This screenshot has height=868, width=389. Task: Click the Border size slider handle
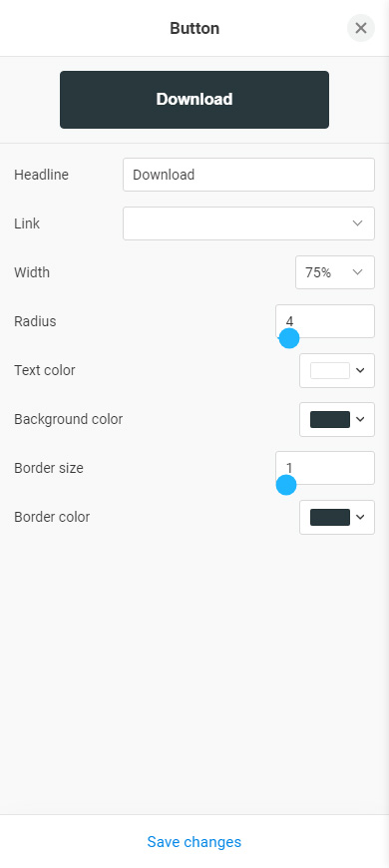(286, 485)
